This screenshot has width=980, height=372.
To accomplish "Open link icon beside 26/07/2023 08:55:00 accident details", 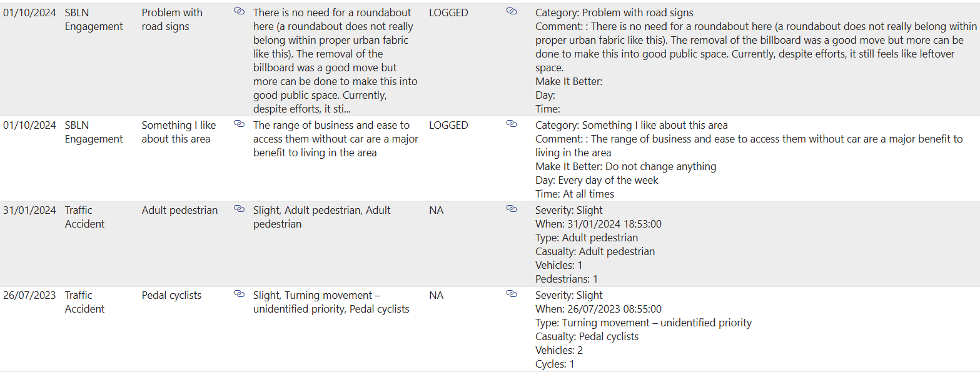I will click(x=511, y=294).
